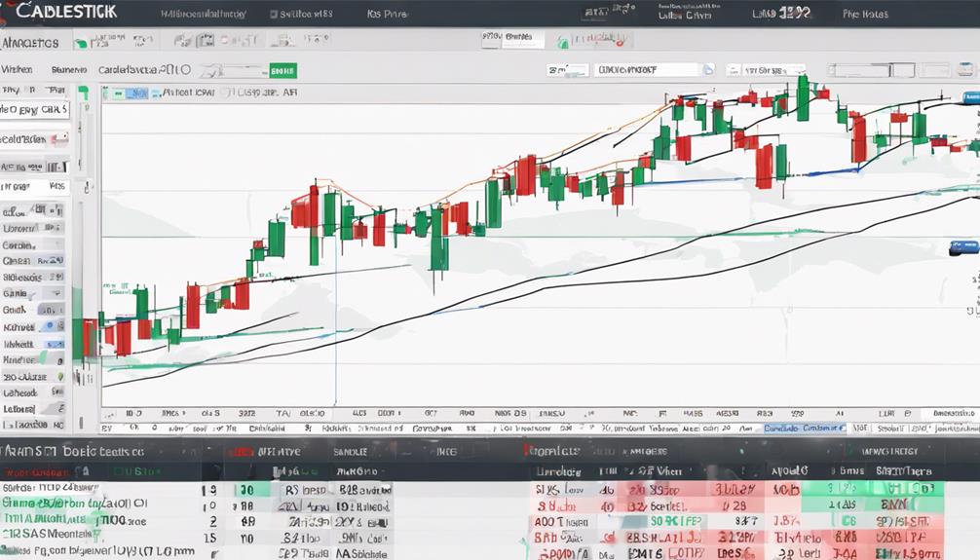Expand the small selector left of the symbol field
The width and height of the screenshot is (980, 560).
click(x=568, y=70)
